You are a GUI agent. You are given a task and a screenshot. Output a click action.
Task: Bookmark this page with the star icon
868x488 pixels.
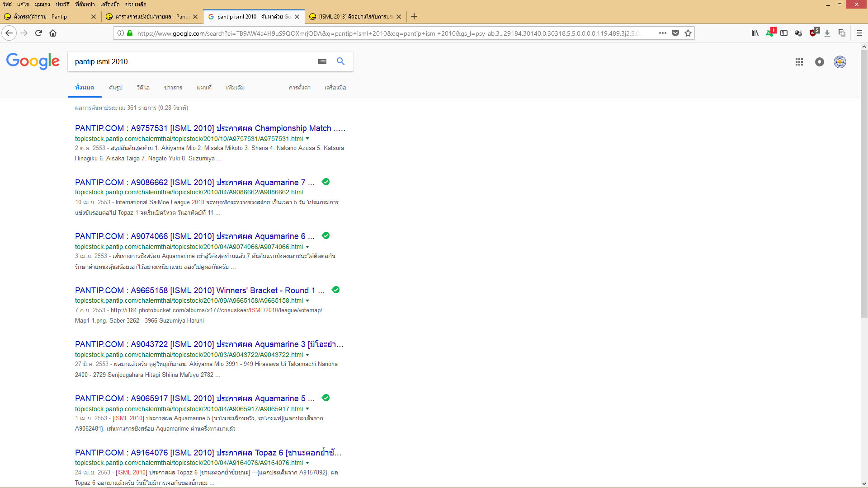coord(688,33)
